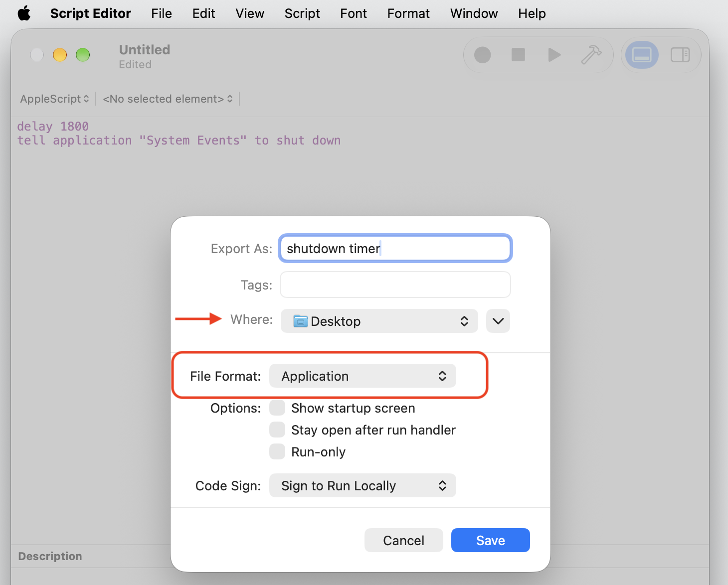Enable Show startup screen option
This screenshot has height=585, width=728.
coord(277,408)
